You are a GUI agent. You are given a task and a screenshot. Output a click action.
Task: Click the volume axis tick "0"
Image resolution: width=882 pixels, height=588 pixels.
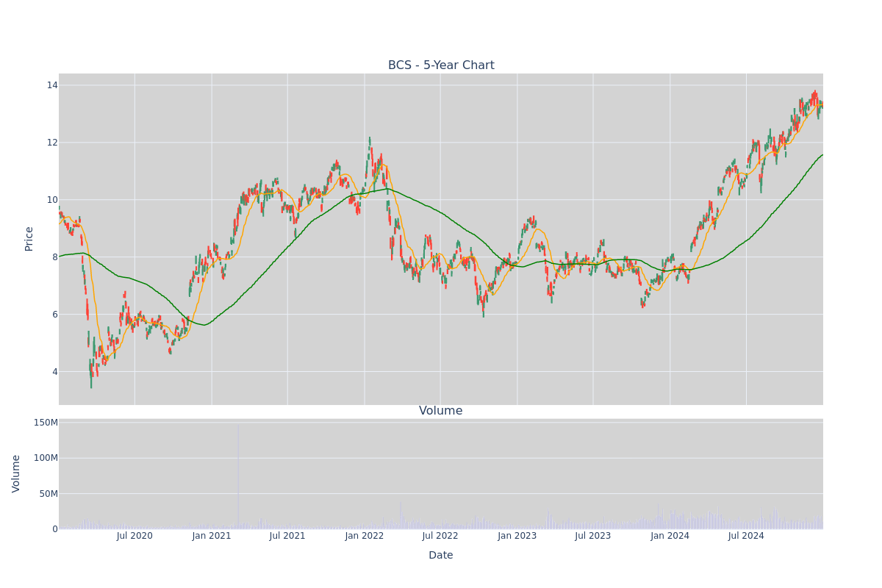click(x=55, y=529)
